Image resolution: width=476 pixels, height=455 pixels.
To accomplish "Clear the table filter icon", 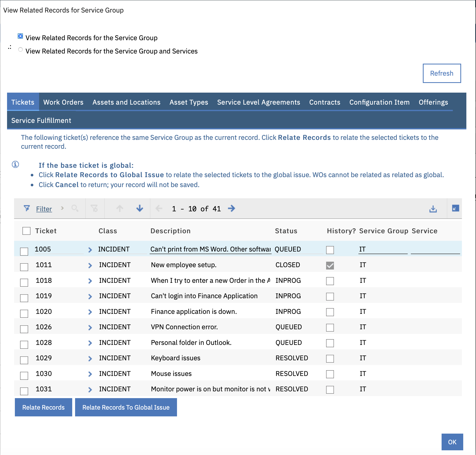I will tap(95, 208).
